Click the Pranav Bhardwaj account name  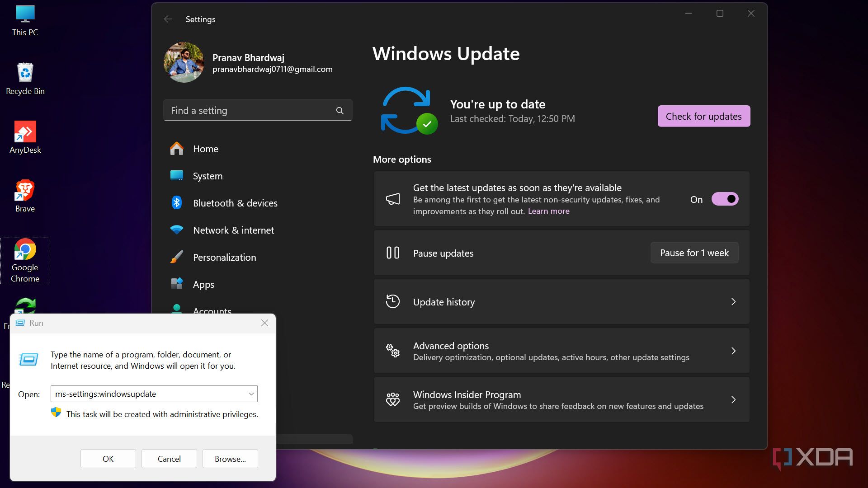(x=248, y=57)
